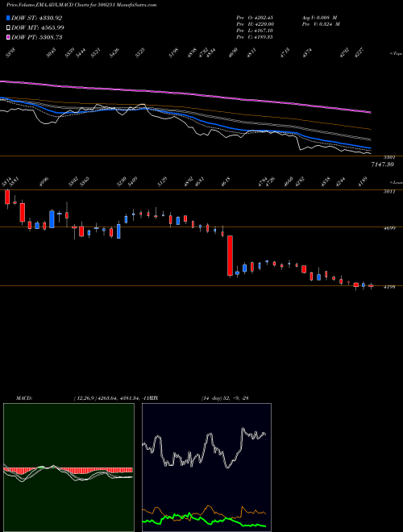Image resolution: width=403 pixels, height=532 pixels.
Task: Click the chart title mentioning MunafaSutra.com
Action: pos(81,6)
